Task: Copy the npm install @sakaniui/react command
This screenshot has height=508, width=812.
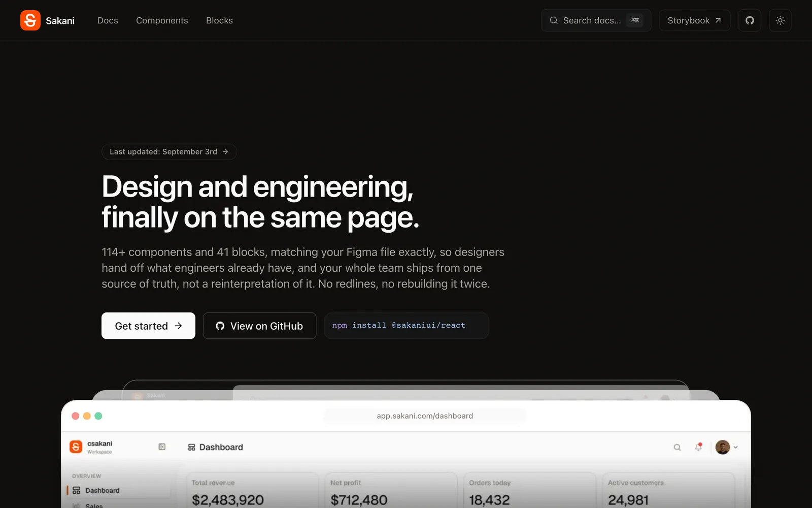Action: pyautogui.click(x=407, y=326)
